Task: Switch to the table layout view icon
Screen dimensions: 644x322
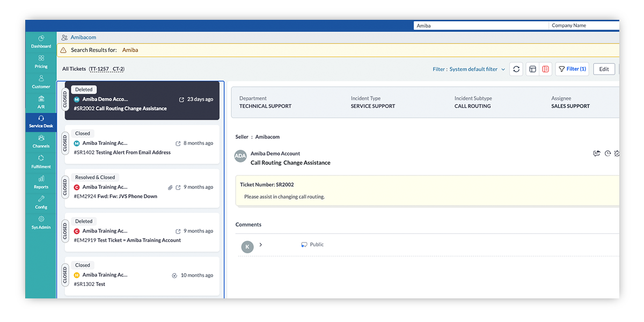Action: point(532,69)
